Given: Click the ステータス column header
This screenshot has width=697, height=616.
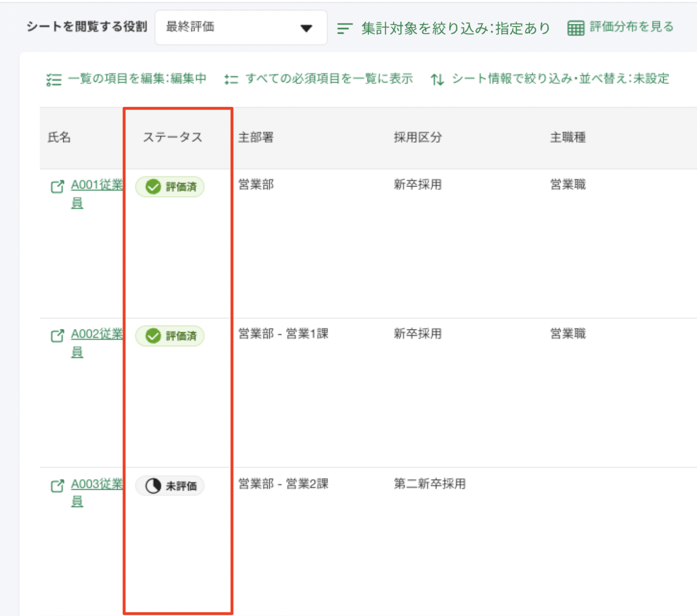Looking at the screenshot, I should click(172, 137).
